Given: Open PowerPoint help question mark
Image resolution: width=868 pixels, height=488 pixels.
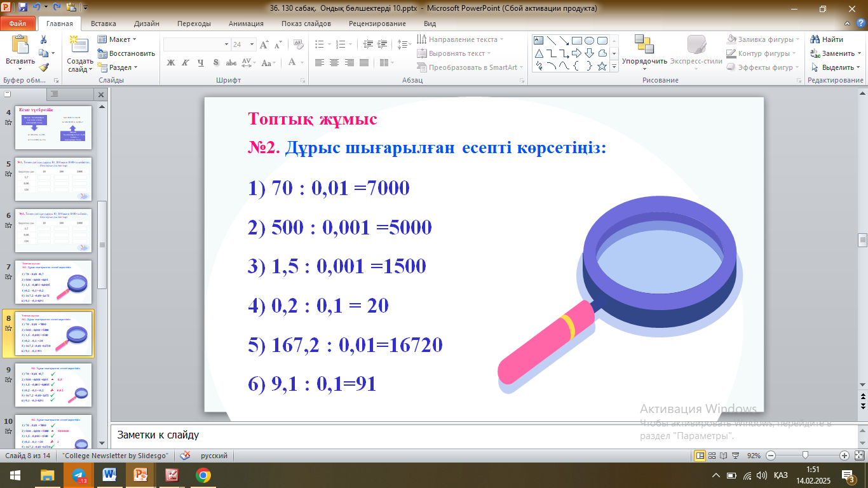Looking at the screenshot, I should 860,24.
